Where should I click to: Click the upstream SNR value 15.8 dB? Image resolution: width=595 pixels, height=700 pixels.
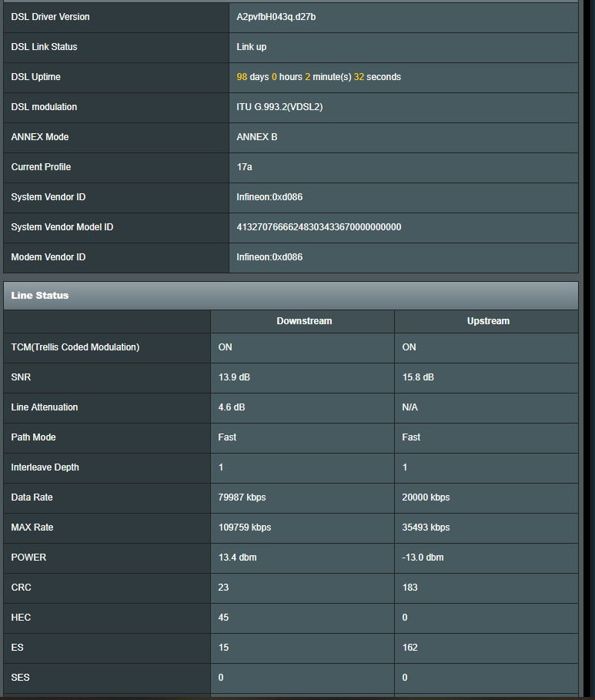tap(418, 377)
